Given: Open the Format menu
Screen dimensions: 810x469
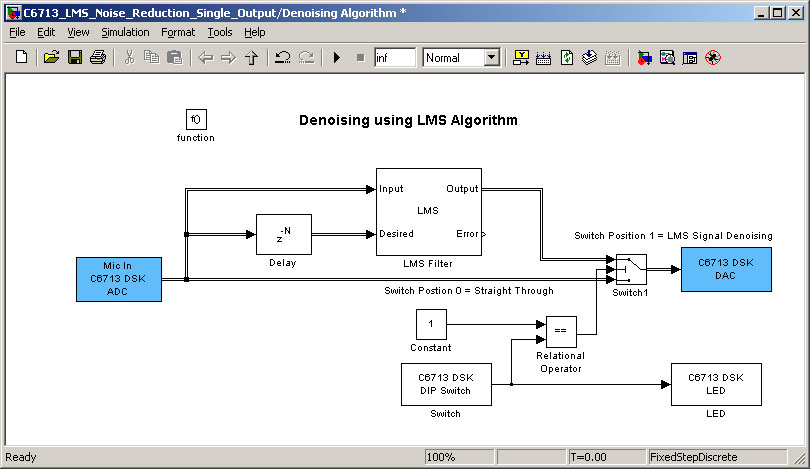Looking at the screenshot, I should tap(178, 32).
